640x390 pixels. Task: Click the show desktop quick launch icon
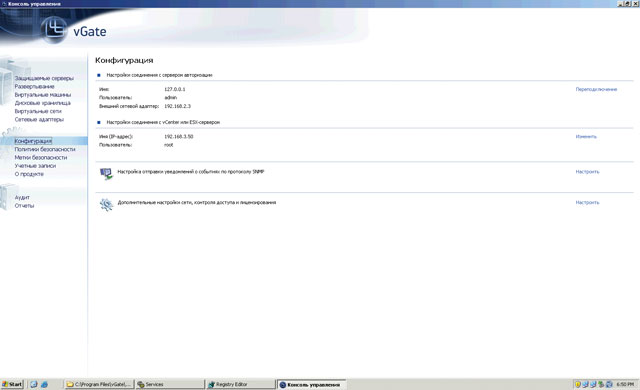coord(34,384)
